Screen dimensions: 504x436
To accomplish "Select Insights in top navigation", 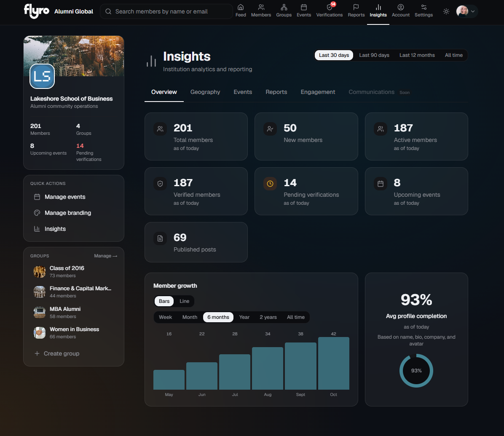I will [x=378, y=11].
